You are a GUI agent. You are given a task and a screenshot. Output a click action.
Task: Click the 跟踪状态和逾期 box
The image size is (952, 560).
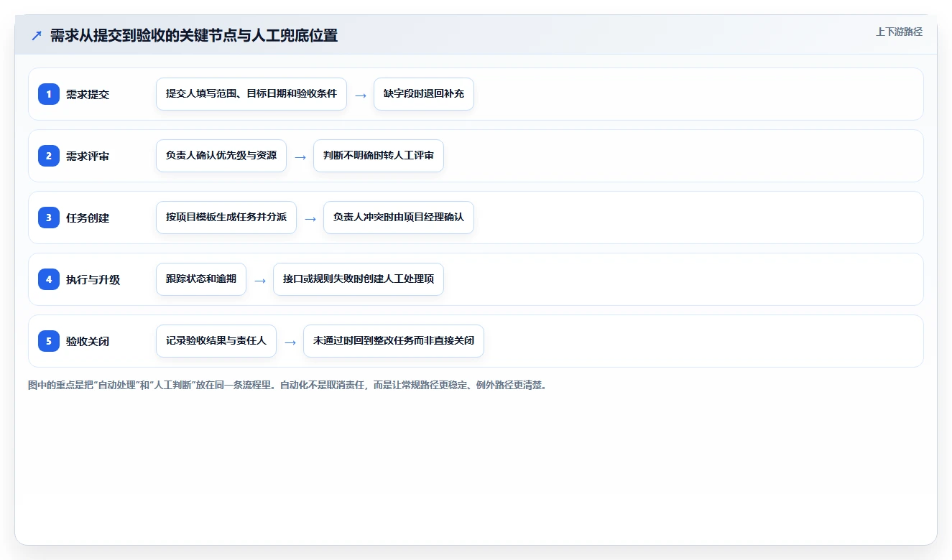(201, 279)
